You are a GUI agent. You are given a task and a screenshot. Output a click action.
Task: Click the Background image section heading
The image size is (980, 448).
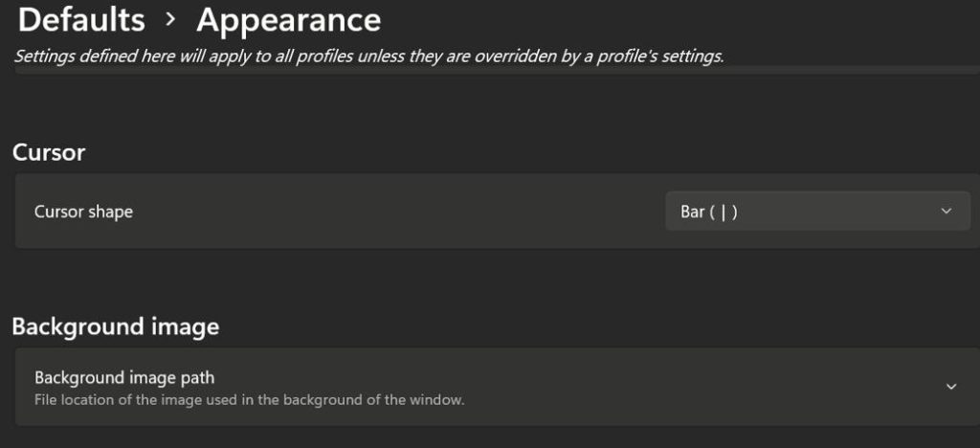[x=115, y=326]
